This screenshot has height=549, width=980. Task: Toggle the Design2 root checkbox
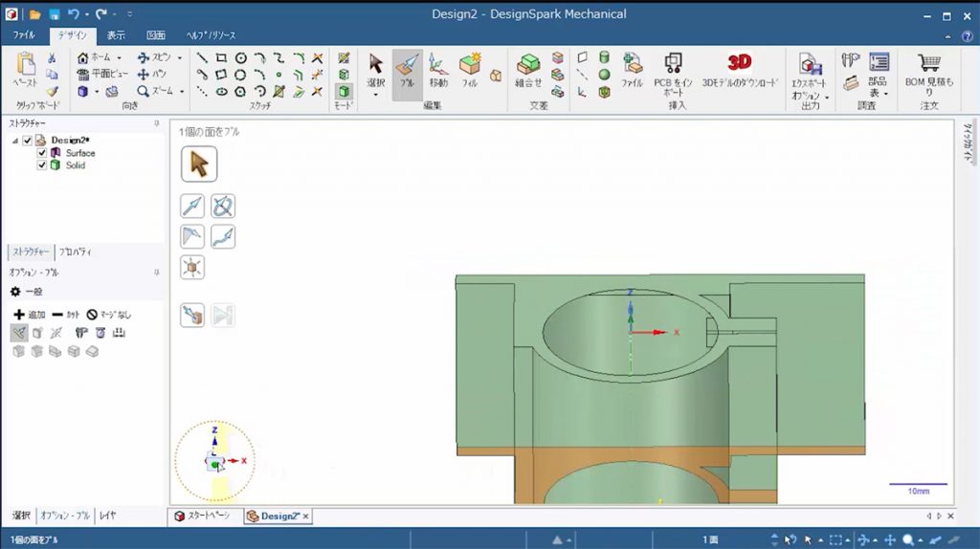[x=28, y=141]
